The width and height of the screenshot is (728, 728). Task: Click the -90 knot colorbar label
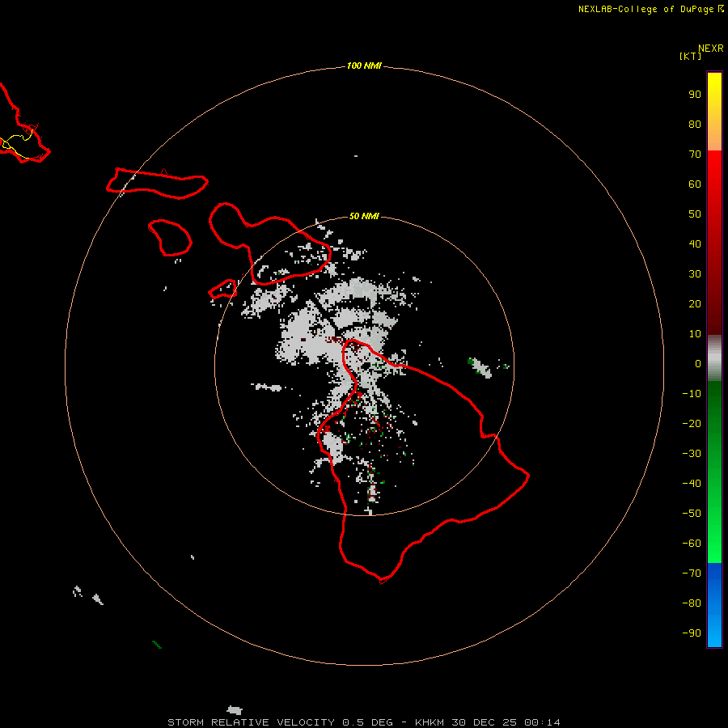[x=692, y=633]
